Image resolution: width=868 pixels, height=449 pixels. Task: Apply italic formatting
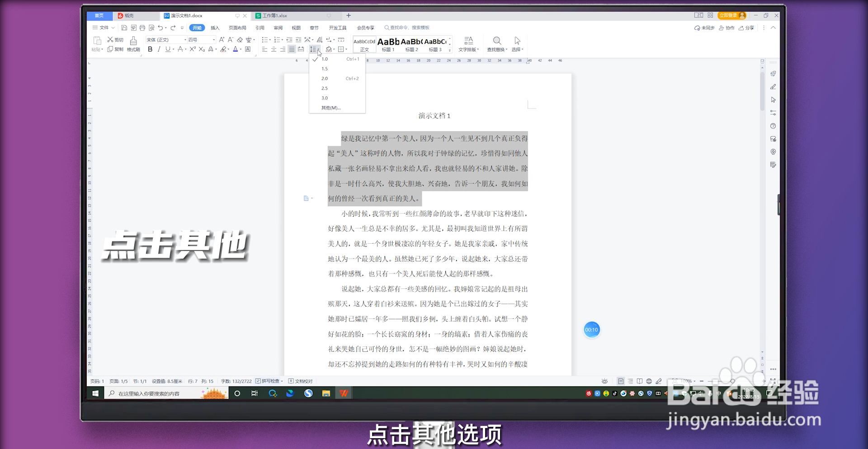click(159, 49)
